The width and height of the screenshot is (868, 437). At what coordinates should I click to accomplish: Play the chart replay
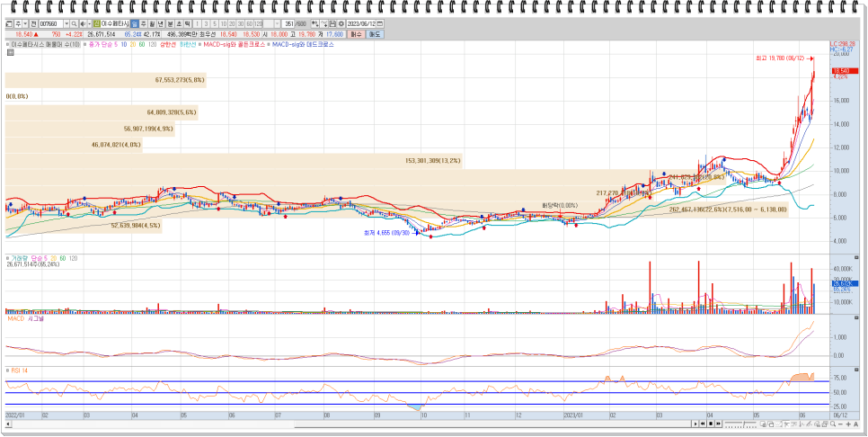coord(695,424)
